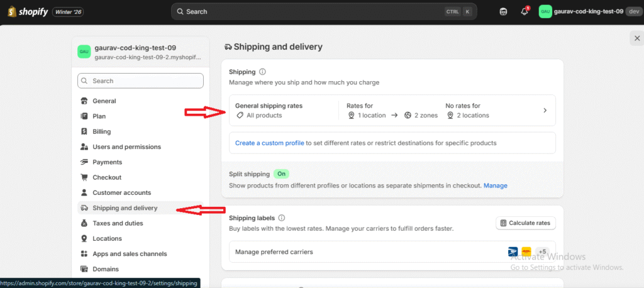644x288 pixels.
Task: Expand the General shipping rates chevron
Action: [545, 111]
